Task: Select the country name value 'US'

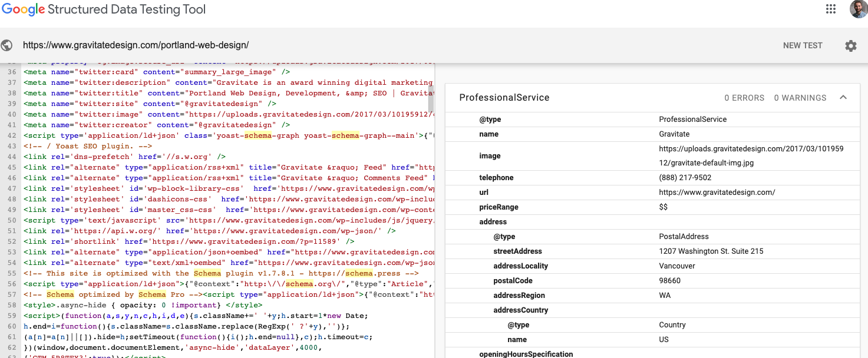Action: click(x=664, y=340)
